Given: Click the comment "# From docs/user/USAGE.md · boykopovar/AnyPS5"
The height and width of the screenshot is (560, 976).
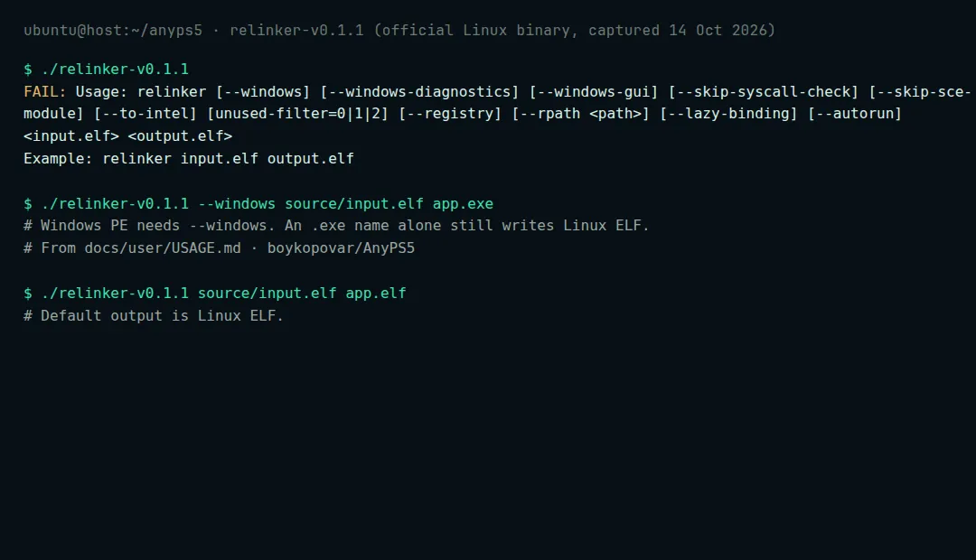Looking at the screenshot, I should [219, 247].
